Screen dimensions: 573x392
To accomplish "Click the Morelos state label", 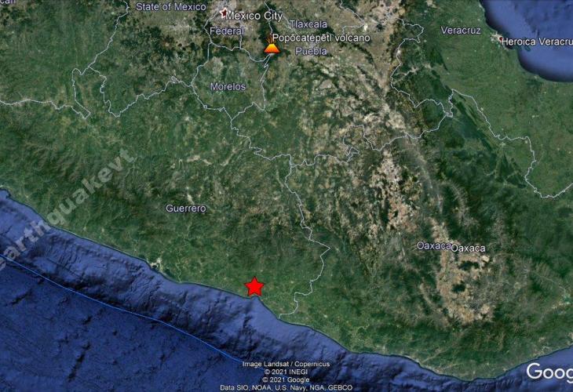I will point(228,86).
